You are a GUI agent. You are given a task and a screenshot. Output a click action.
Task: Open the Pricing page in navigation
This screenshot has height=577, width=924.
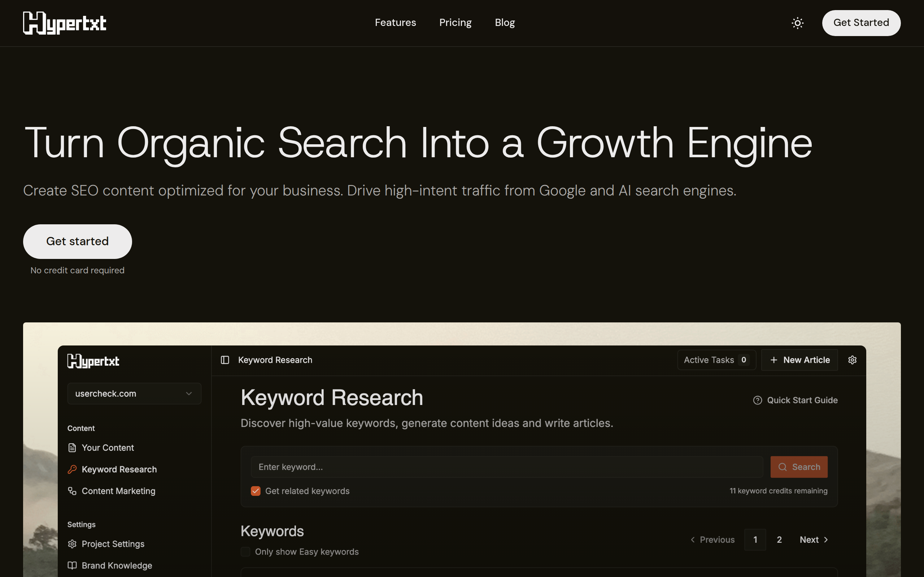[x=455, y=22]
